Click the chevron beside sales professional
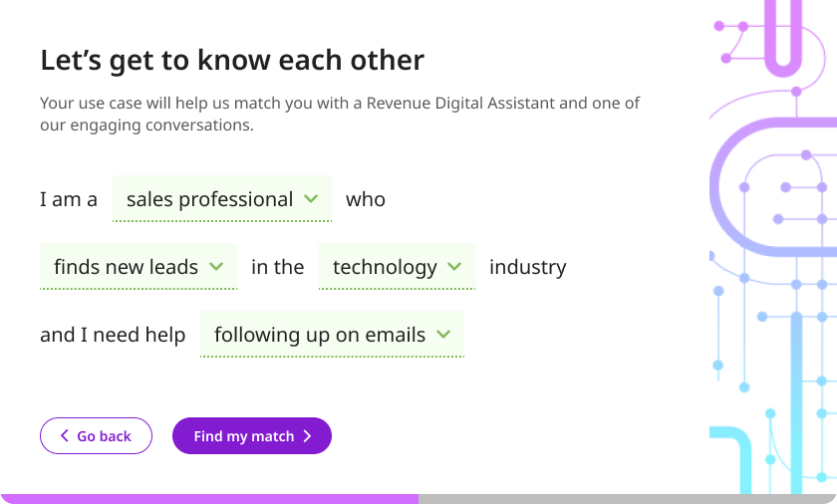This screenshot has width=837, height=504. (x=311, y=199)
